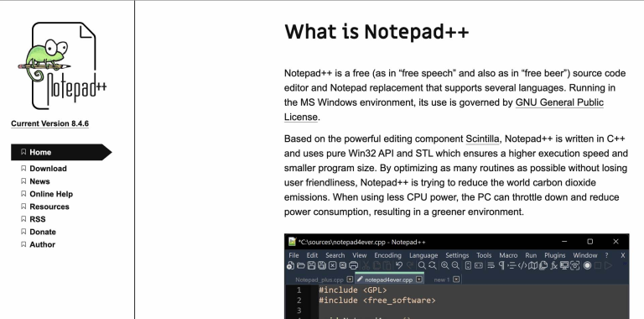
Task: Open the News sidebar link
Action: point(39,180)
